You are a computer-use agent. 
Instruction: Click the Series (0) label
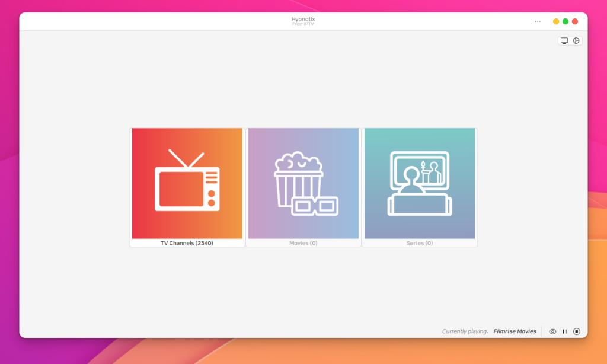tap(419, 242)
